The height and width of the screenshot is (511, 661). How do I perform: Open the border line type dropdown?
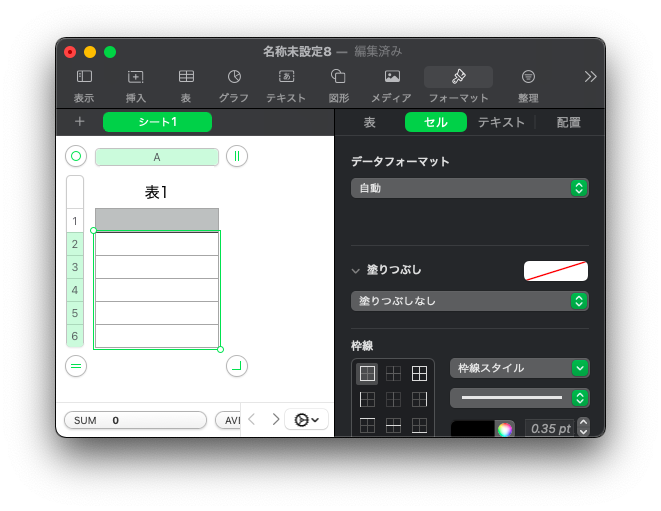(x=519, y=398)
